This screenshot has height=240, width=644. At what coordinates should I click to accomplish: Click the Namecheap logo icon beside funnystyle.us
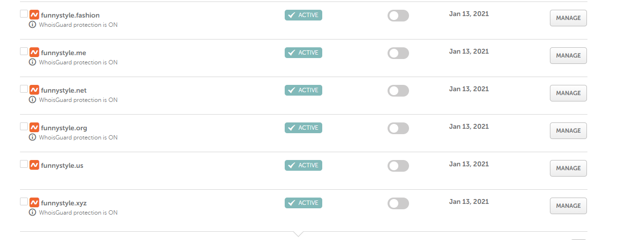(x=34, y=165)
